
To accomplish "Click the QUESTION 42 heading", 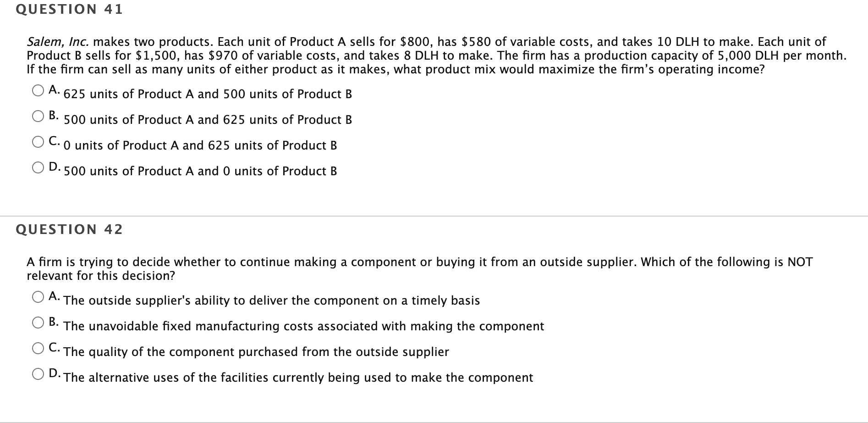I will (x=69, y=229).
